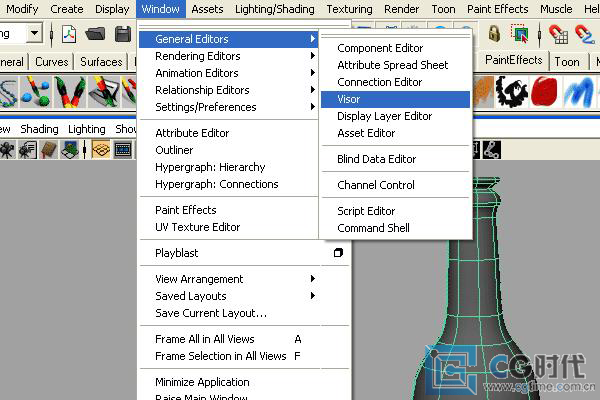Open the Assets menu
This screenshot has width=600, height=400.
207,9
